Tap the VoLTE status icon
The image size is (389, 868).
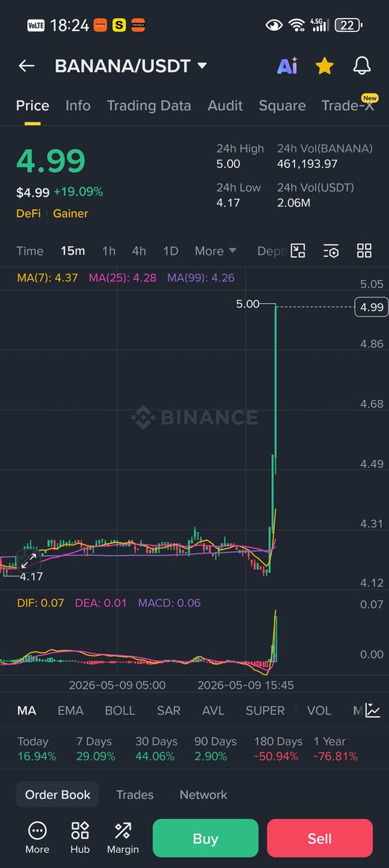point(36,25)
